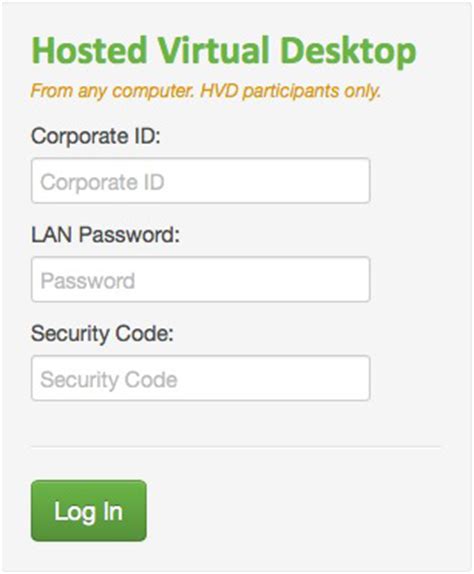Click the orange HVD participants only subtitle
Image resolution: width=474 pixels, height=574 pixels.
(x=206, y=91)
